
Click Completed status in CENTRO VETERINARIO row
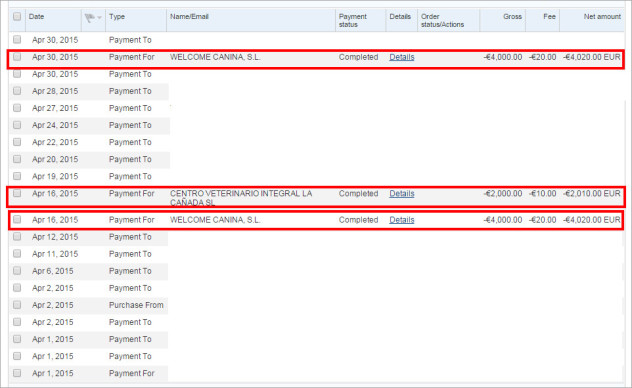tap(358, 194)
